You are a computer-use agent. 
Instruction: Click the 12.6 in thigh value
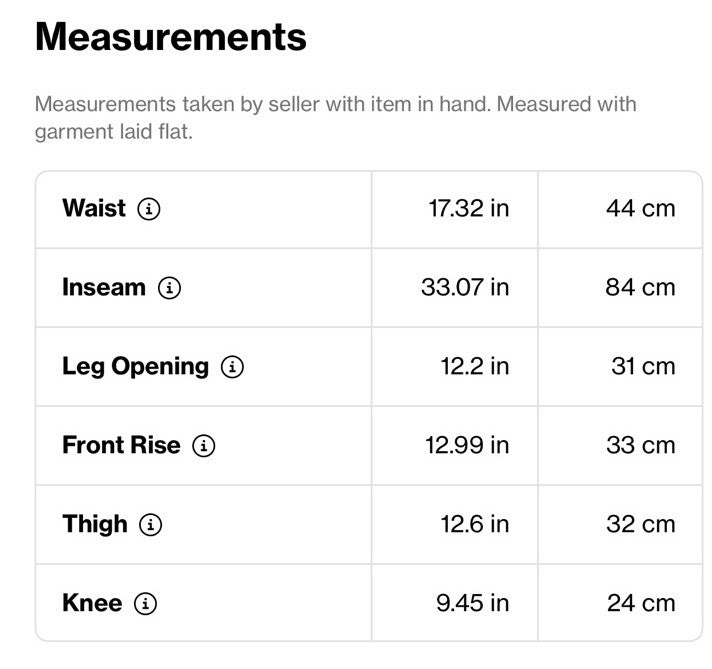point(475,525)
